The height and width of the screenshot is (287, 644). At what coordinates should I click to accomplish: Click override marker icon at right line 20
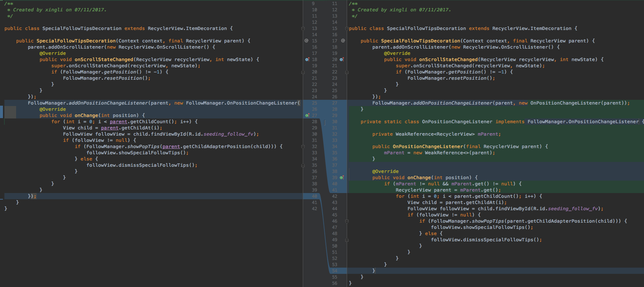click(x=342, y=59)
